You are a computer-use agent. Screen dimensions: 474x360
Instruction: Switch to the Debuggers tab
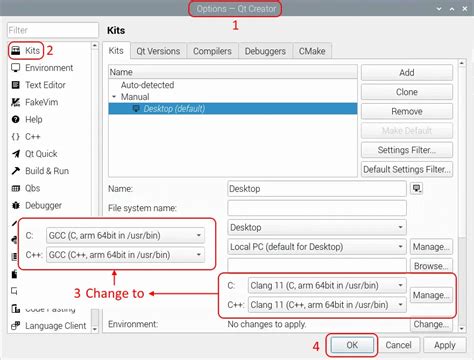(265, 51)
